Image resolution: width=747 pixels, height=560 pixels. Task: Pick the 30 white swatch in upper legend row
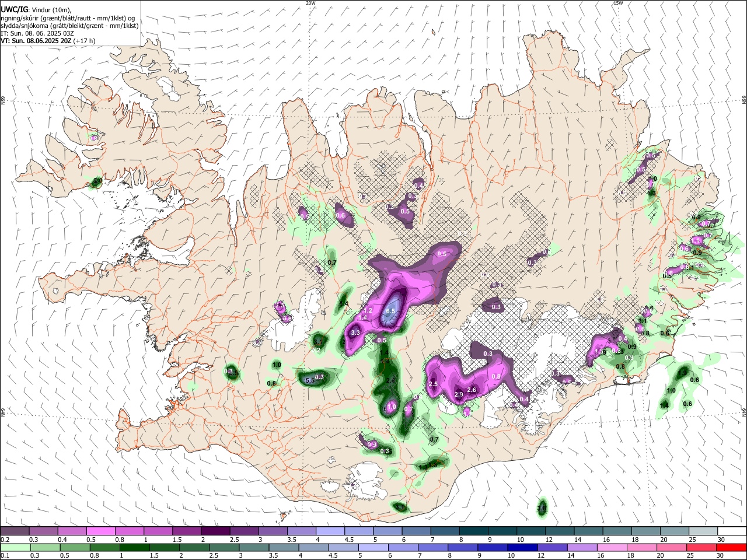(732, 531)
